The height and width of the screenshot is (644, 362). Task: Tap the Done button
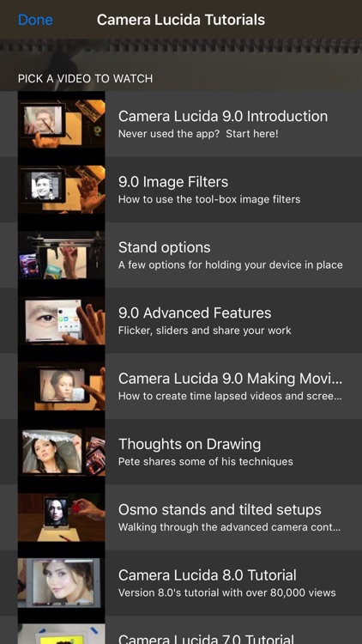pyautogui.click(x=35, y=20)
